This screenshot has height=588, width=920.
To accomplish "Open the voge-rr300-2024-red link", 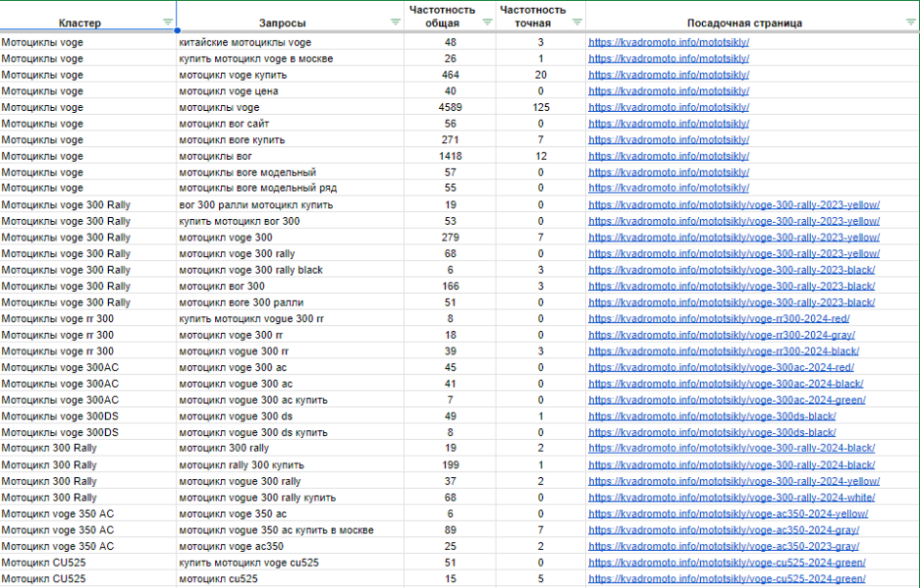I will pyautogui.click(x=718, y=318).
